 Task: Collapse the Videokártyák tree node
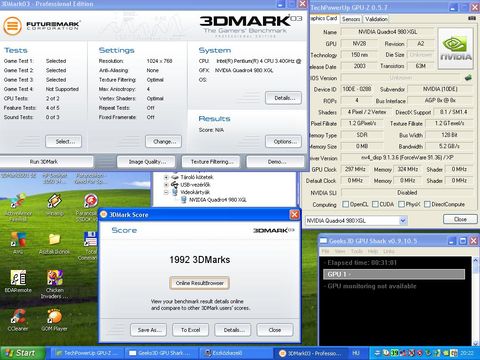click(x=166, y=192)
